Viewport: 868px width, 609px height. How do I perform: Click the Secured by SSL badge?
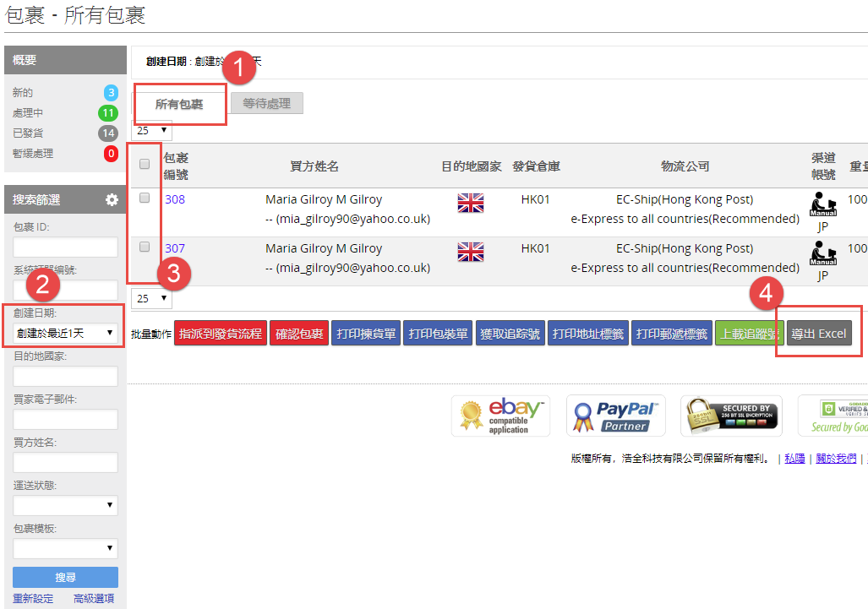coord(731,416)
